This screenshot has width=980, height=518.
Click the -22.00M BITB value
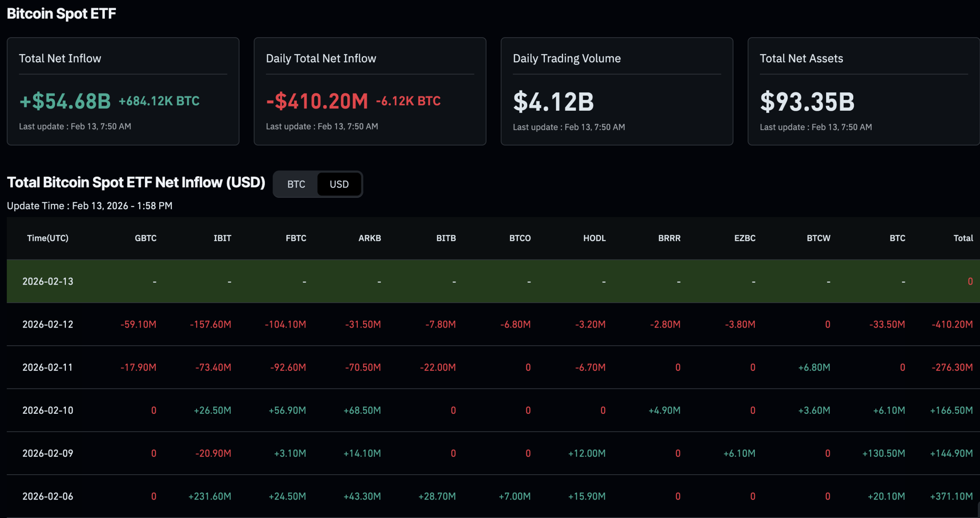(x=438, y=367)
